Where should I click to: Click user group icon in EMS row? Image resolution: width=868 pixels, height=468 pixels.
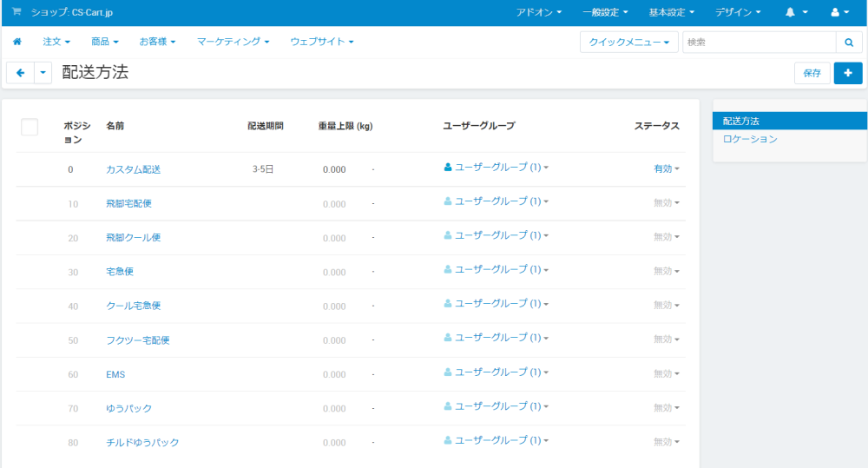pyautogui.click(x=448, y=372)
